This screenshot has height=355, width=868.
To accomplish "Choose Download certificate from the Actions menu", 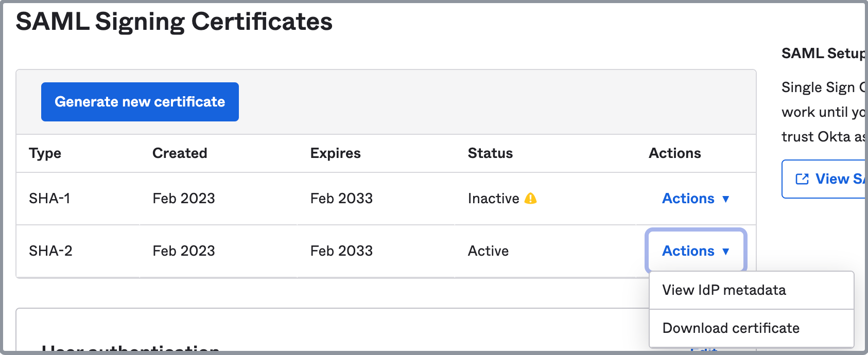I will tap(731, 328).
